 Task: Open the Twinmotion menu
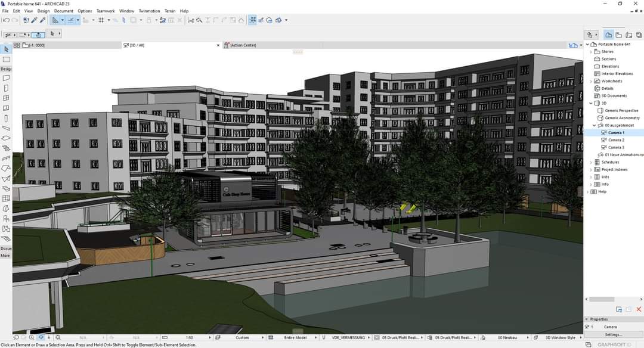[x=148, y=11]
